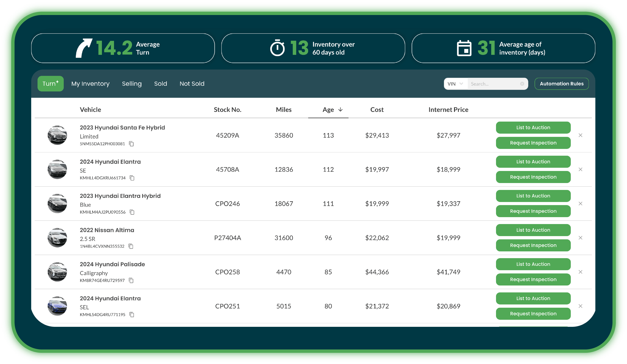Click the 2024 Hyundai Palisade title
Viewport: 627px width, 364px height.
(112, 264)
